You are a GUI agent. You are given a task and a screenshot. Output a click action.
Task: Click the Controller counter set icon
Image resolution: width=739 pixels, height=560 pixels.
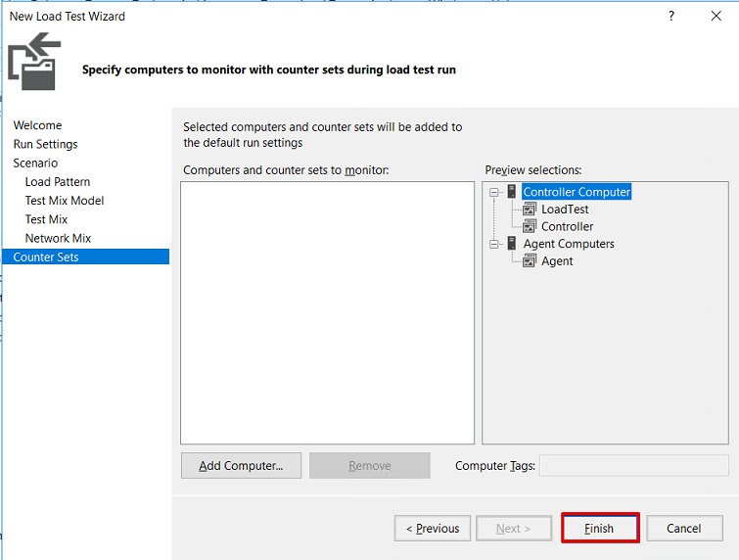click(530, 226)
